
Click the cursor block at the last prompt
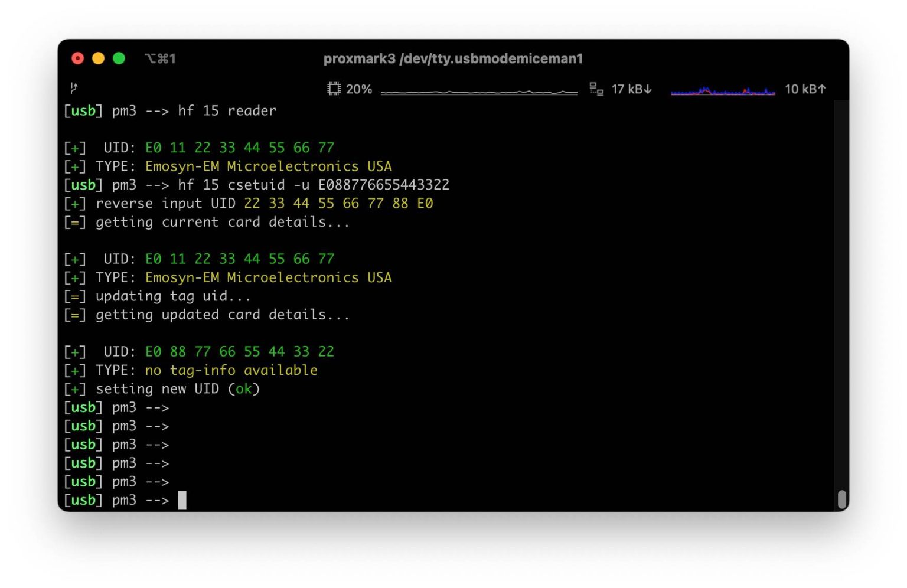pyautogui.click(x=182, y=500)
